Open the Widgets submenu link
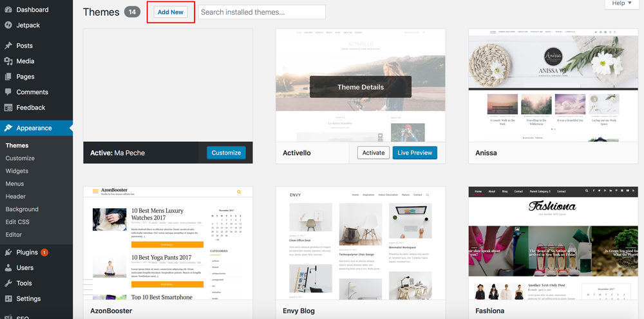 pos(17,171)
